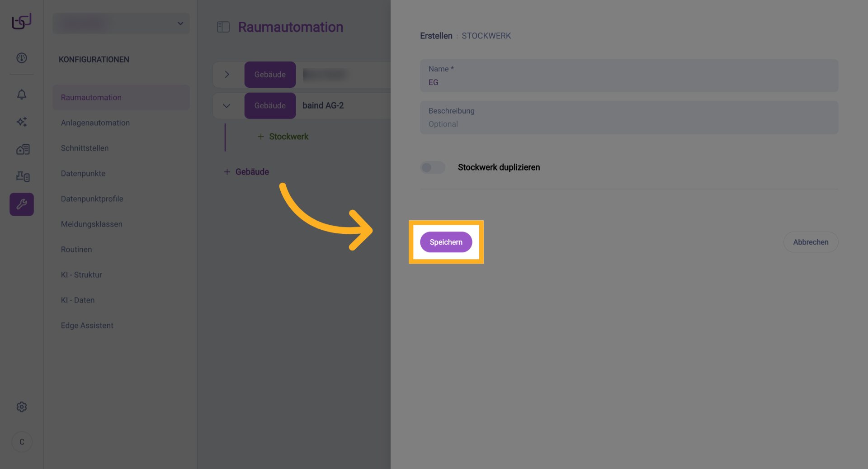The width and height of the screenshot is (868, 469).
Task: Select the wrench configuration icon
Action: pos(22,204)
